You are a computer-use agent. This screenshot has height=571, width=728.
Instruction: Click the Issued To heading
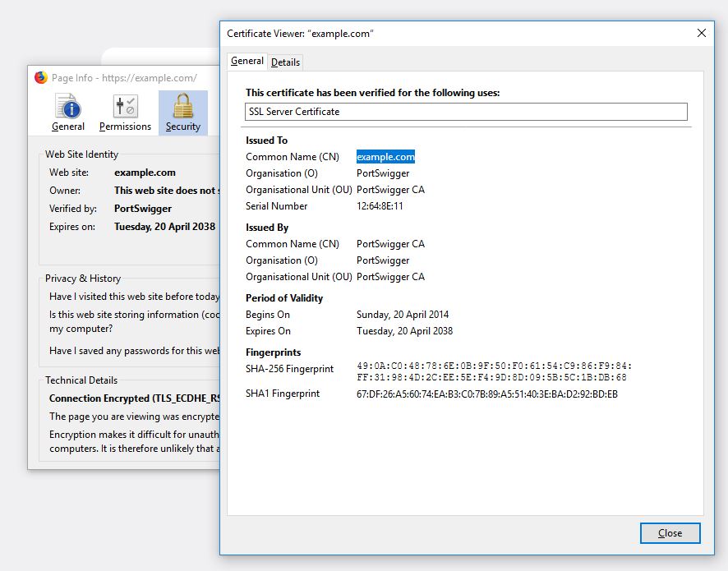pyautogui.click(x=266, y=140)
